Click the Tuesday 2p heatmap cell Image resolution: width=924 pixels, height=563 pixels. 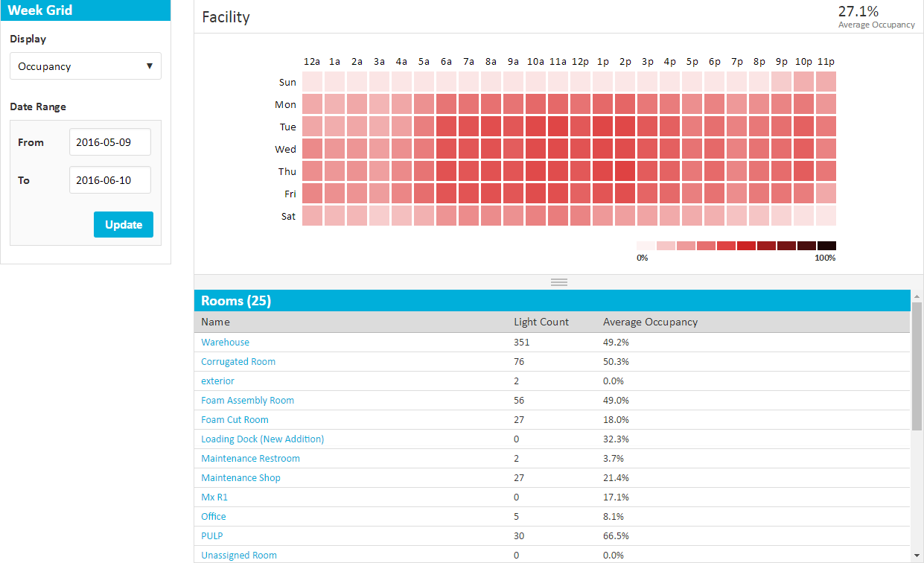pos(625,127)
